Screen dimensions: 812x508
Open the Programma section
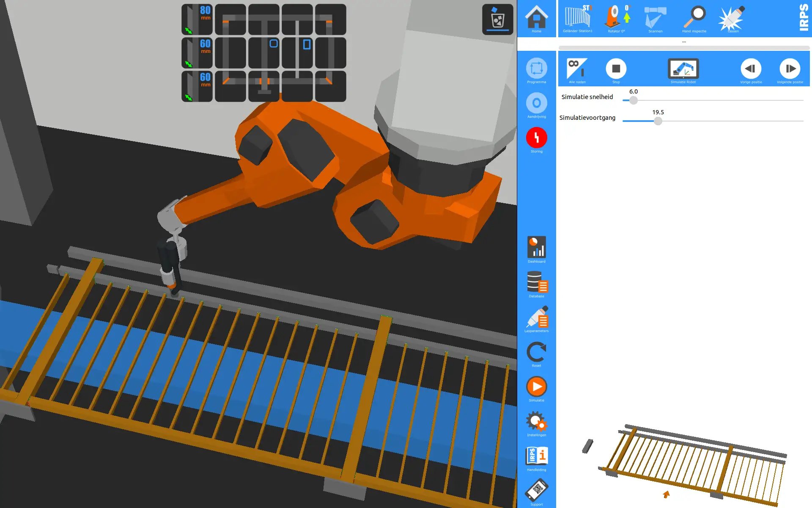click(536, 70)
